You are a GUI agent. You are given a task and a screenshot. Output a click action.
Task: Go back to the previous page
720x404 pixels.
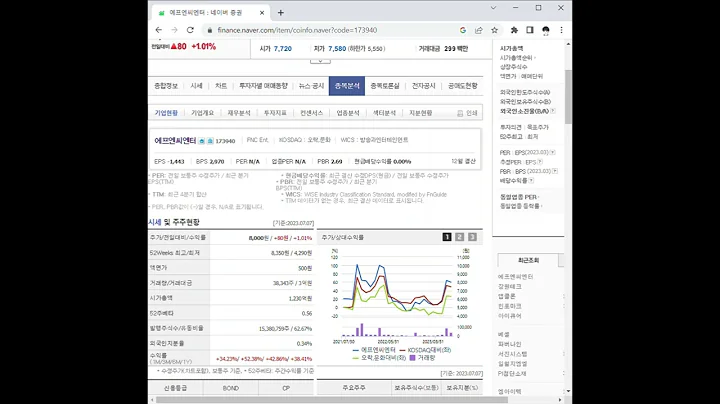coord(158,30)
